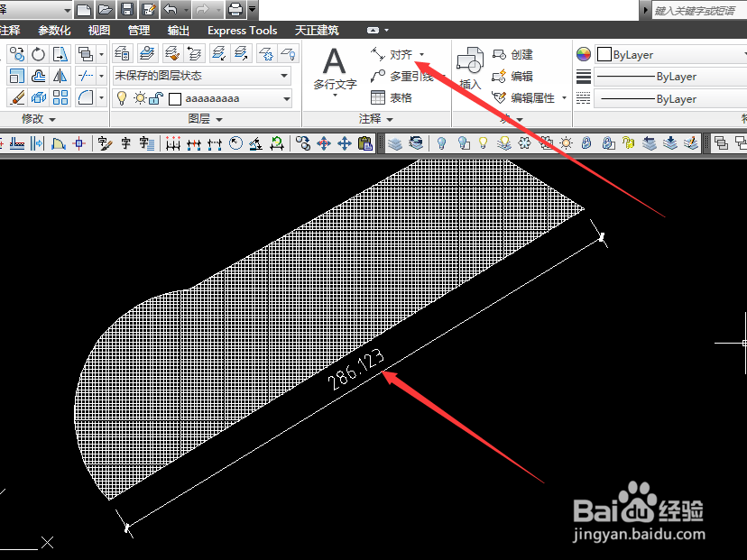This screenshot has width=747, height=560.
Task: Select the Offset tool in Modify panel
Action: (38, 76)
